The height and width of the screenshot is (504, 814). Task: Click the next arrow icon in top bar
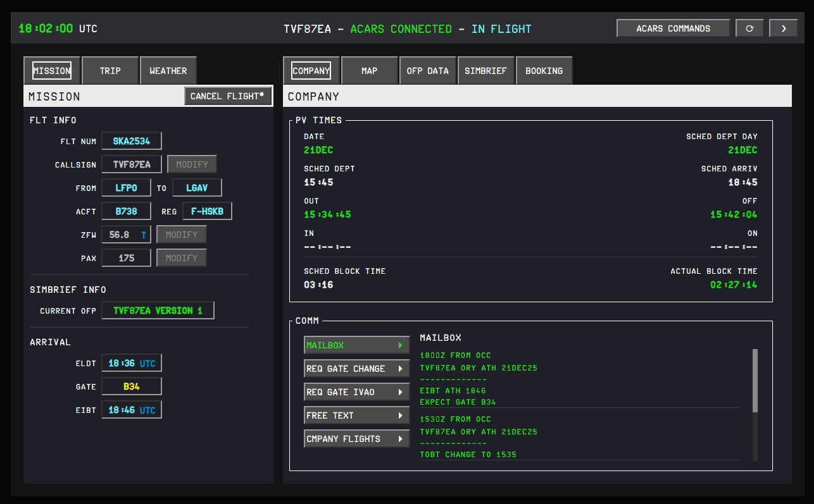point(783,28)
